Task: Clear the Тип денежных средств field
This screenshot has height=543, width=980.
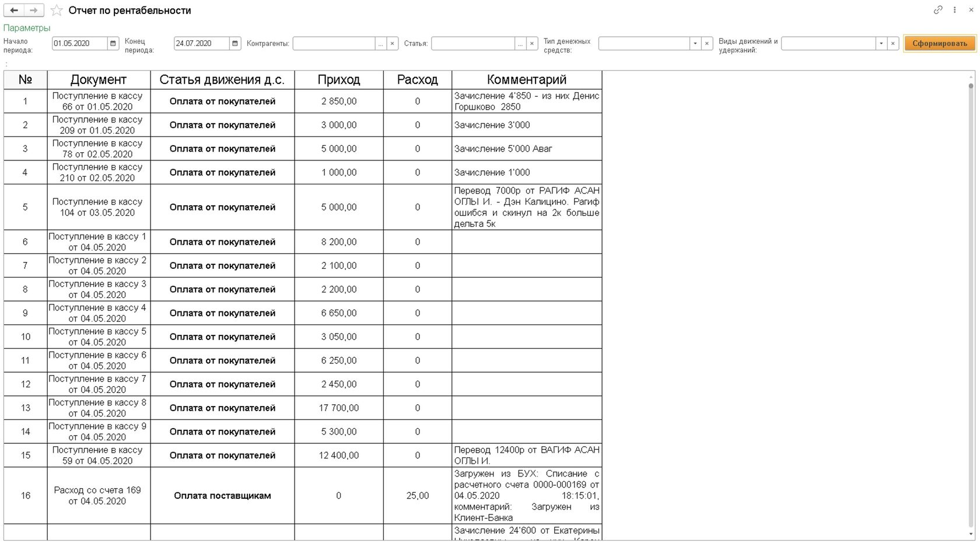Action: pos(707,43)
